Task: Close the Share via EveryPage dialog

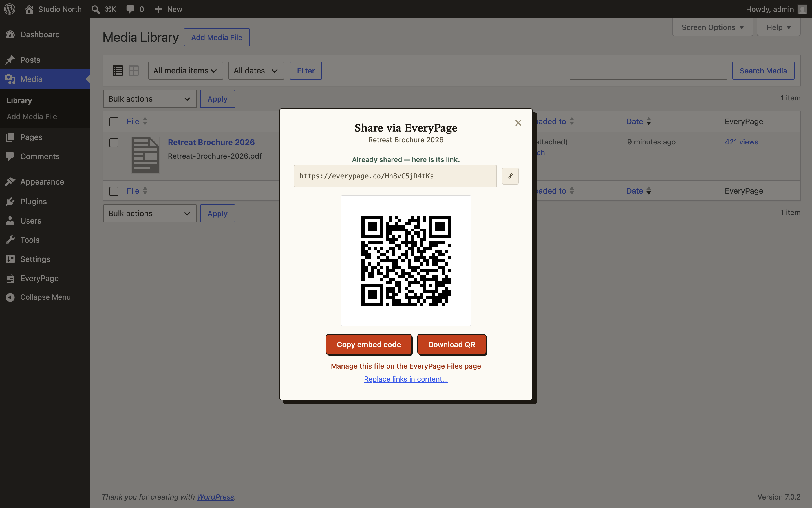Action: point(518,123)
